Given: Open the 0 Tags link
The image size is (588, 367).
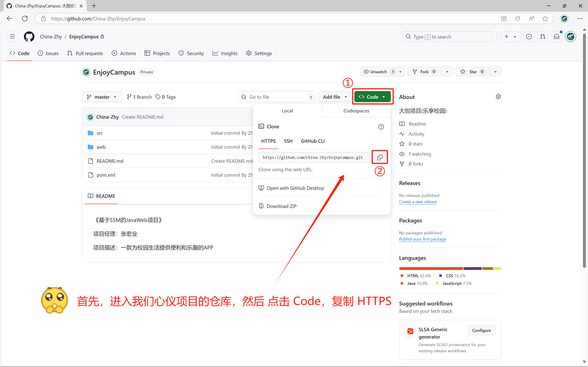Looking at the screenshot, I should (165, 97).
